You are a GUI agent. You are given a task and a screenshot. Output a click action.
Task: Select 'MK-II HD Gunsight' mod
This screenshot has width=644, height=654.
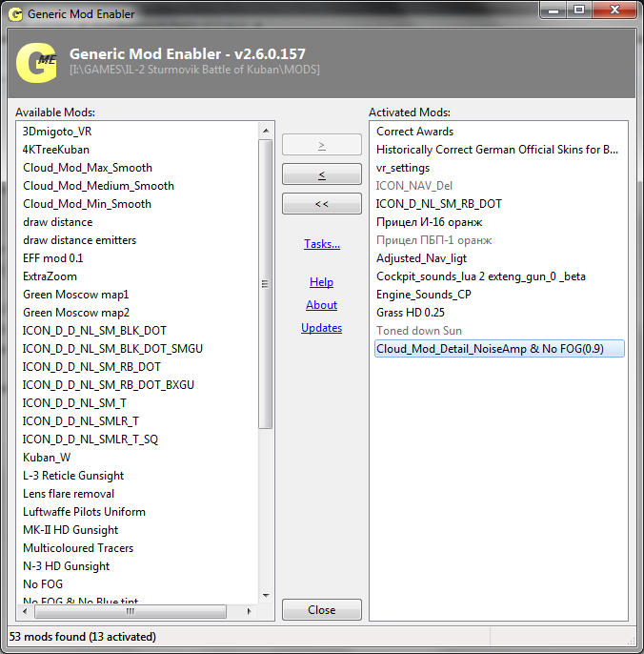[70, 530]
